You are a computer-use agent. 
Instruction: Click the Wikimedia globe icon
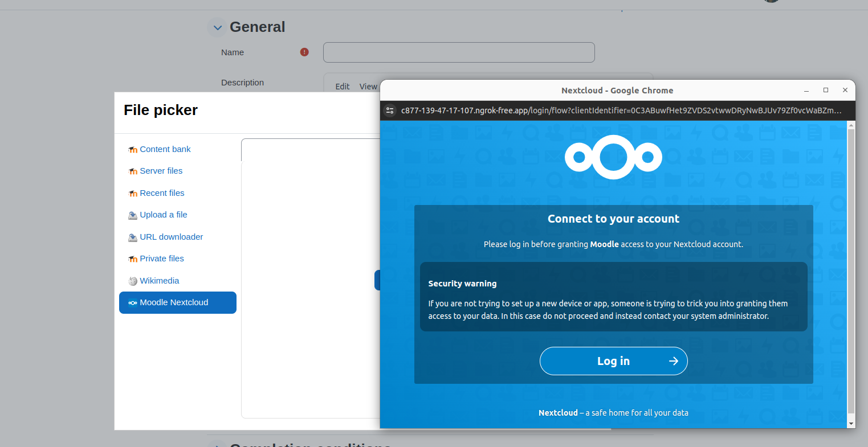click(133, 281)
